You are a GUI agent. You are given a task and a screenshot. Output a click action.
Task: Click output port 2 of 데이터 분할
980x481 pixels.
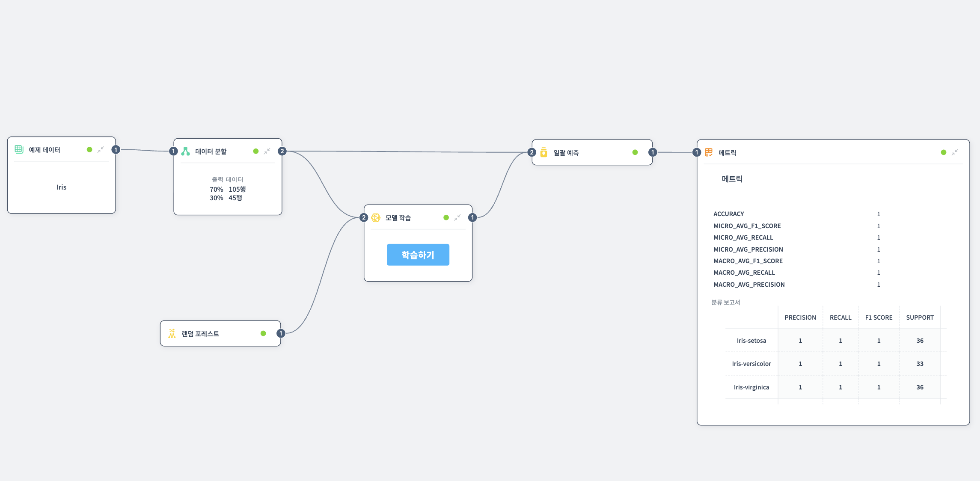pyautogui.click(x=282, y=151)
